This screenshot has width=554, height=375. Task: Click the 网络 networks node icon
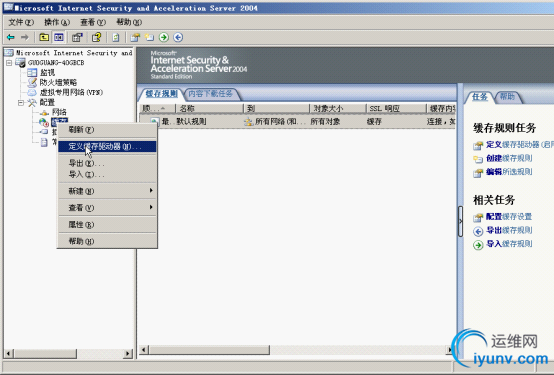coord(44,112)
